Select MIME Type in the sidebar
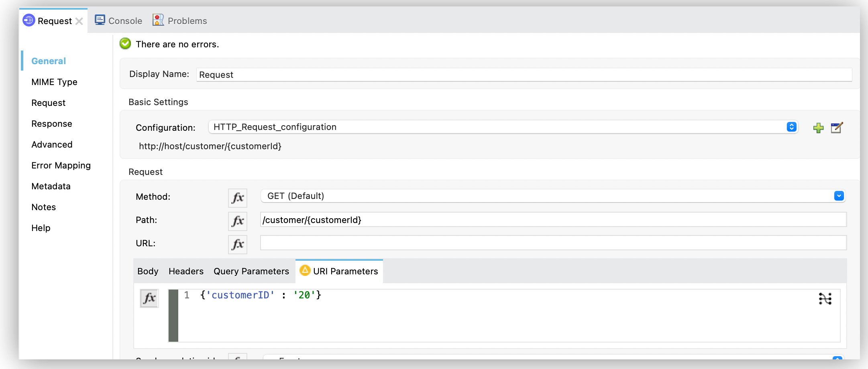 [54, 82]
